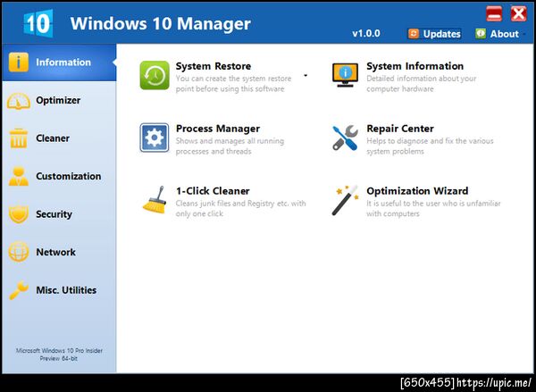Viewport: 536px width, 392px height.
Task: Go to the Network section
Action: pyautogui.click(x=59, y=252)
